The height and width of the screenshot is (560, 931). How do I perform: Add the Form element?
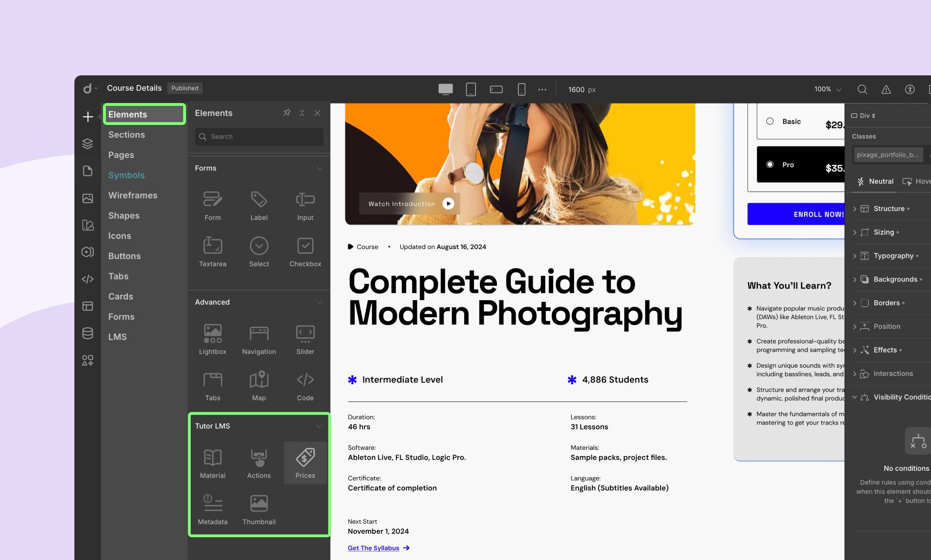[213, 206]
